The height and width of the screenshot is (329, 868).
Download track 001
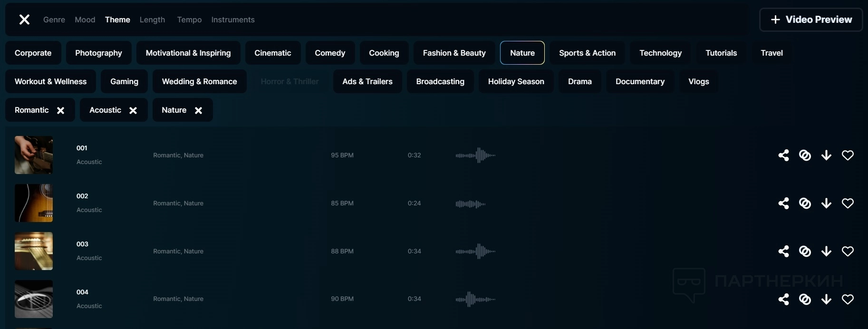(x=826, y=155)
